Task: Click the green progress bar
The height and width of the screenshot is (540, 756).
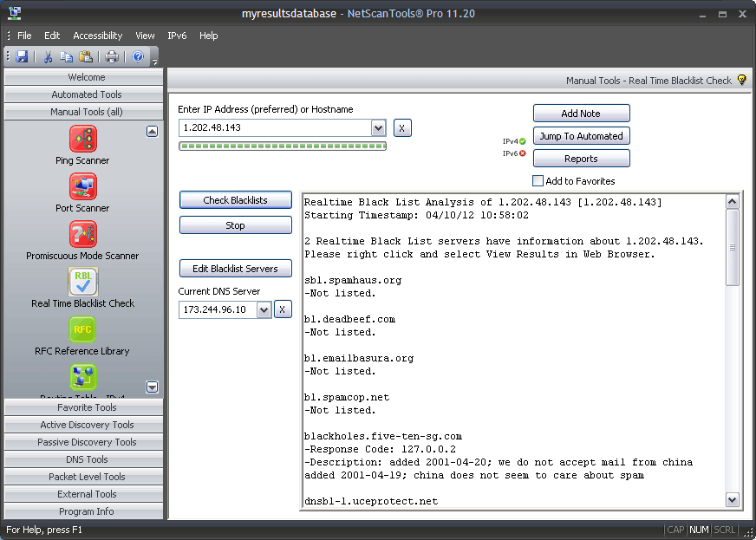Action: [283, 146]
